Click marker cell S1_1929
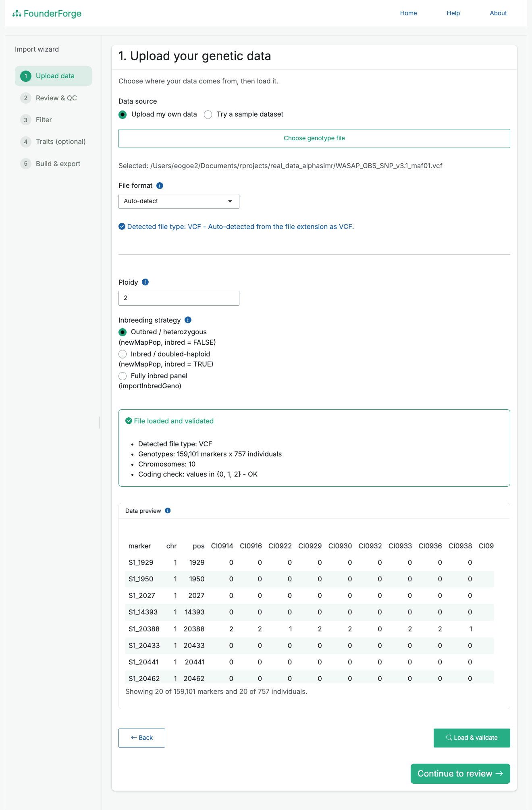 (x=141, y=562)
